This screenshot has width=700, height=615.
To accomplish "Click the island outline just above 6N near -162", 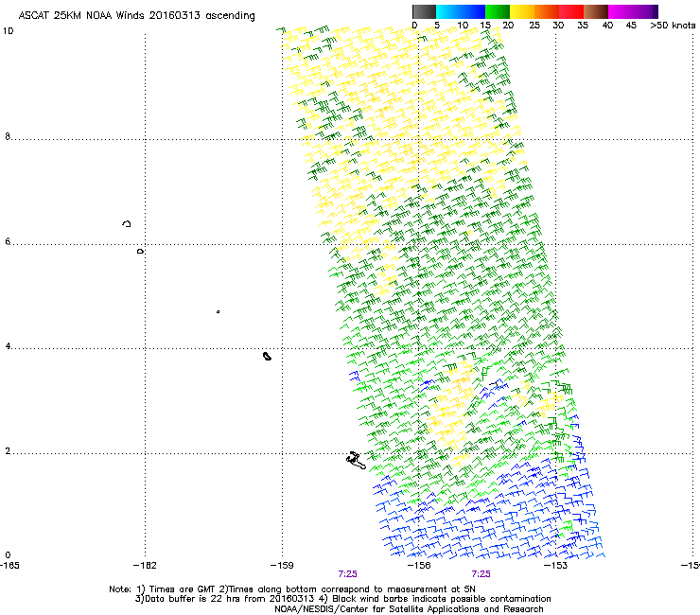I will [x=127, y=223].
